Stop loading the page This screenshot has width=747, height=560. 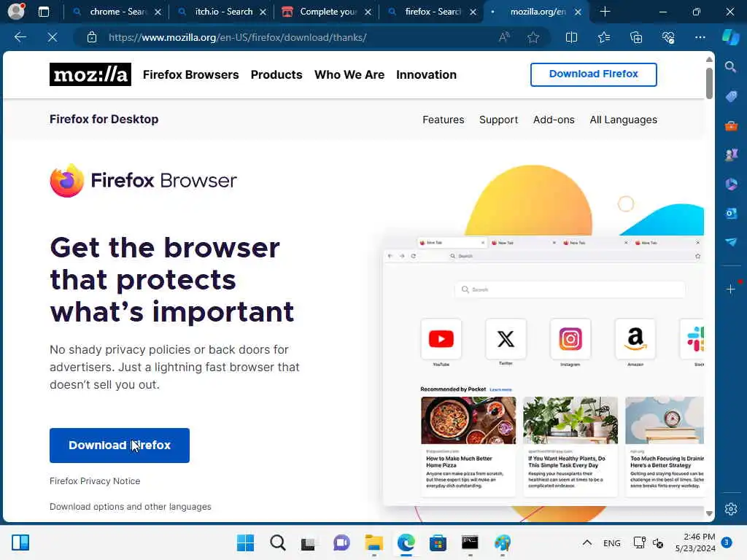click(53, 37)
